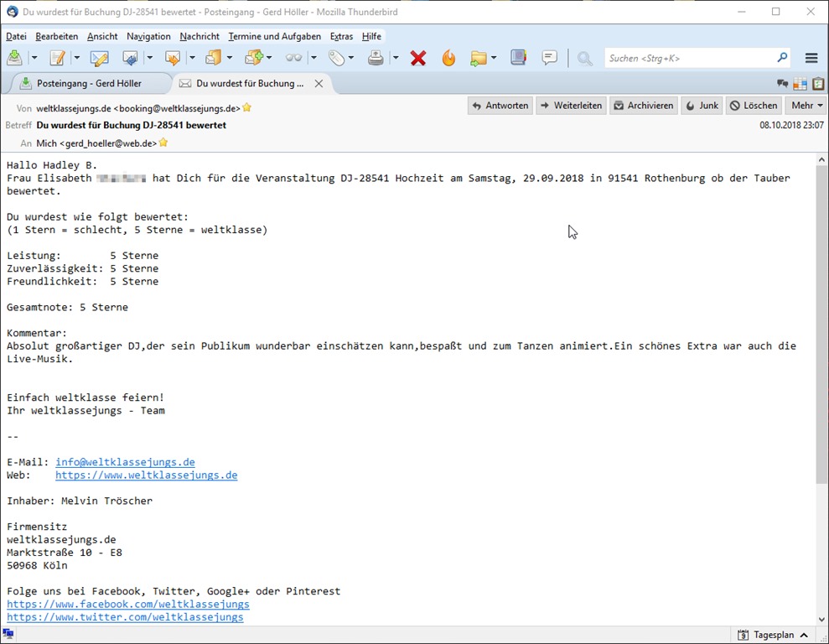Open the Print dropdown arrow

[x=396, y=58]
